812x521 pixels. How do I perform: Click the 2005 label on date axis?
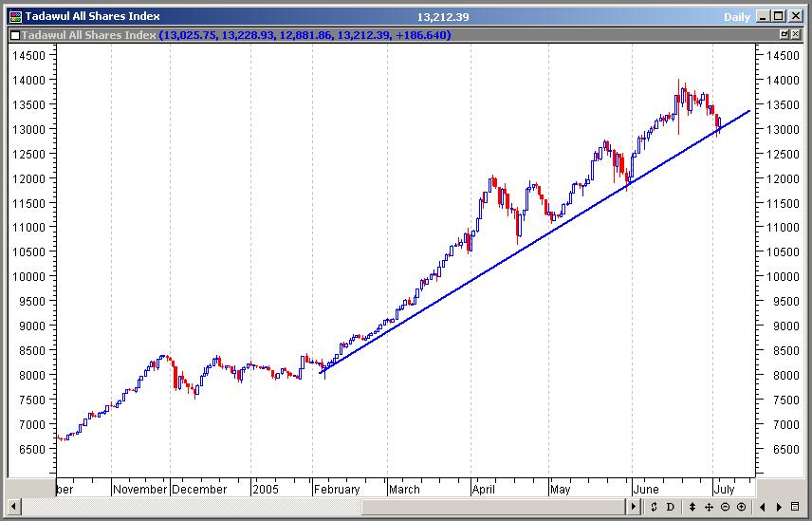coord(266,490)
